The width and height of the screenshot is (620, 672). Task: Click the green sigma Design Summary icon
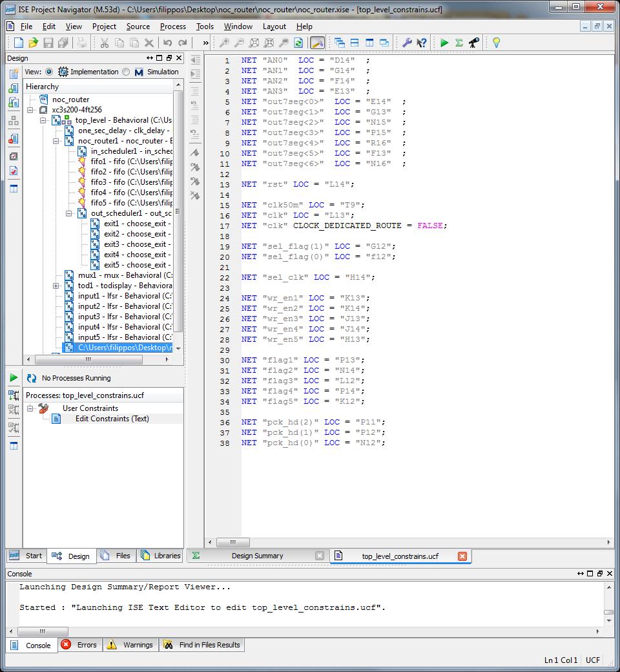(x=459, y=43)
